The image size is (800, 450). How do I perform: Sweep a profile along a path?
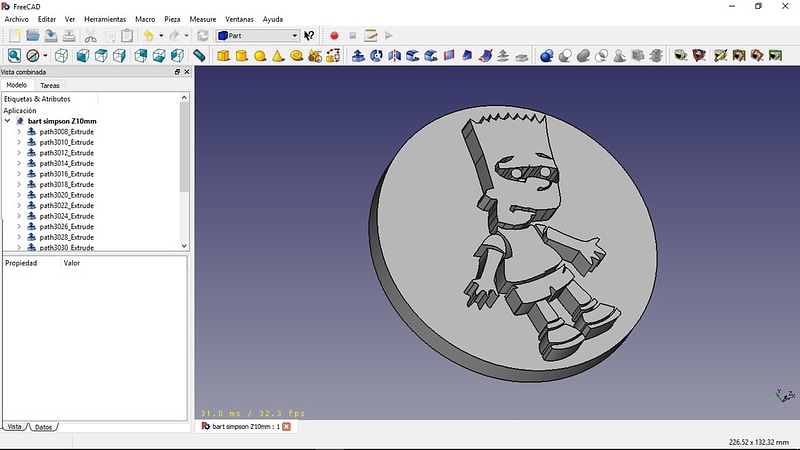[485, 56]
